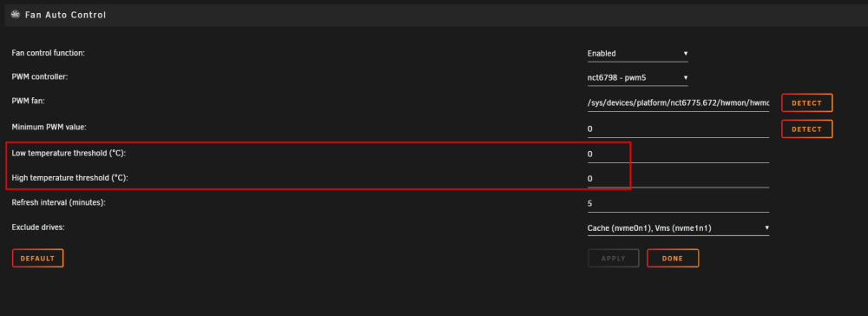The width and height of the screenshot is (868, 316).
Task: Click the fan icon in the header
Action: tap(16, 15)
